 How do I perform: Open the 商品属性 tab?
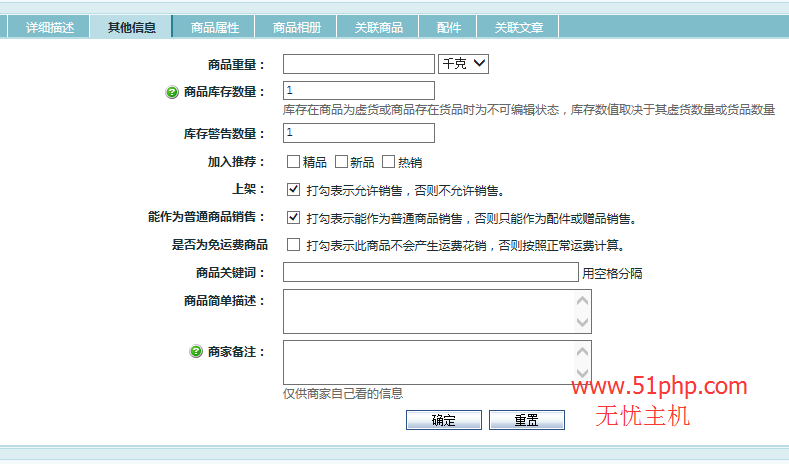(214, 27)
